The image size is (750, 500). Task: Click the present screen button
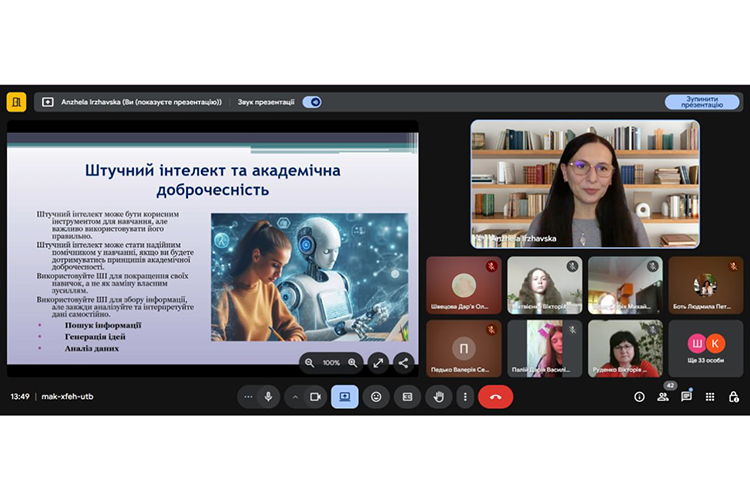(x=345, y=396)
